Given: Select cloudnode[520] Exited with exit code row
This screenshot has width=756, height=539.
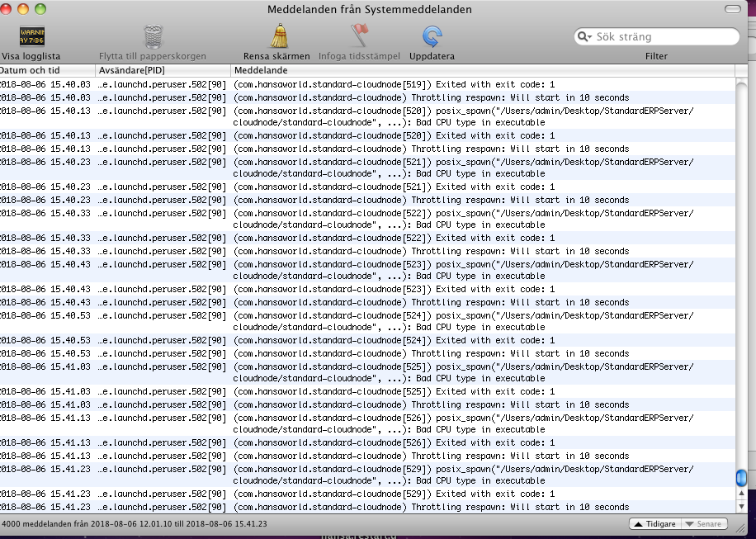Looking at the screenshot, I should (x=367, y=135).
